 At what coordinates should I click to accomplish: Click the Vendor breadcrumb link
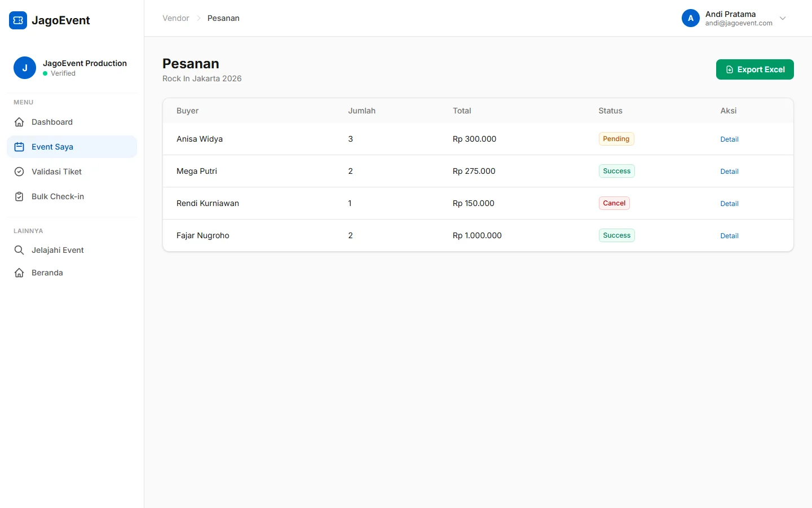[176, 18]
